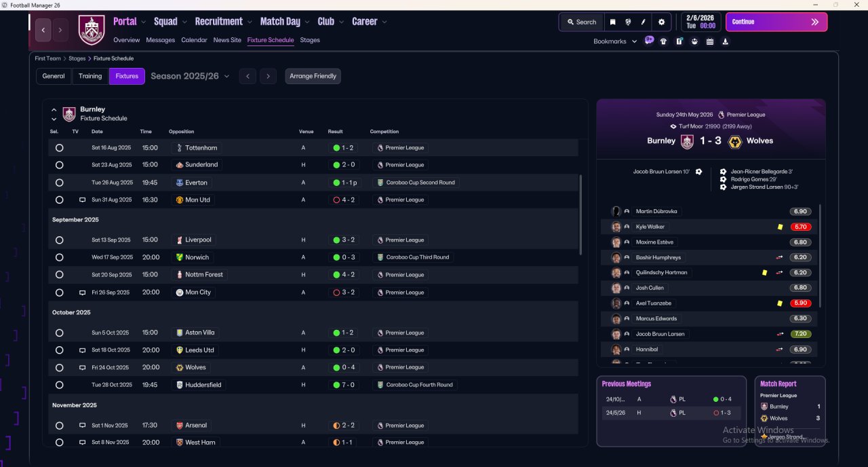Click the Search button
Screen dimensions: 868x467
581,22
